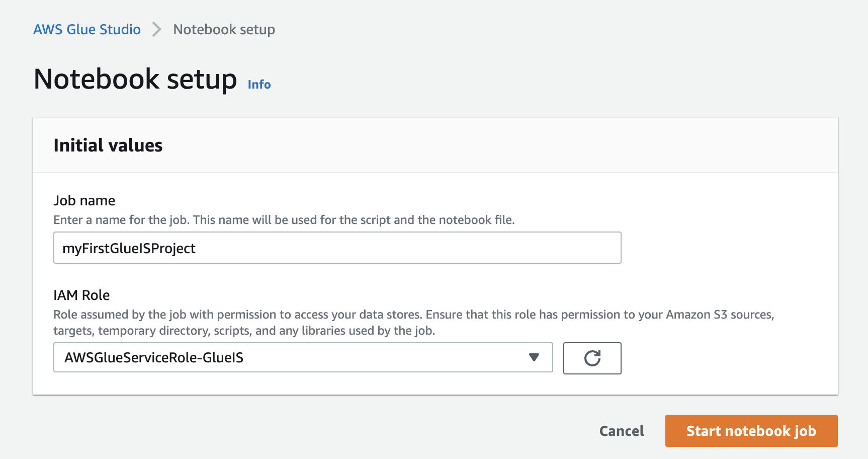Click the large Notebook setup page title
Screen dimensions: 868x459
[x=135, y=80]
